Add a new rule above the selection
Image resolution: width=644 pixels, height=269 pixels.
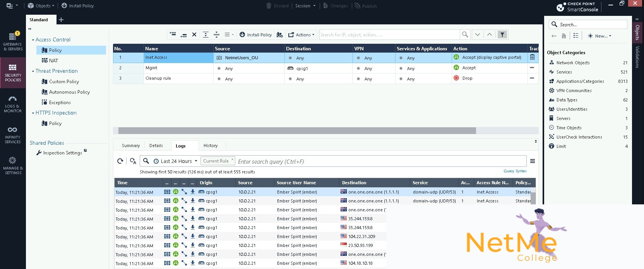coord(173,34)
